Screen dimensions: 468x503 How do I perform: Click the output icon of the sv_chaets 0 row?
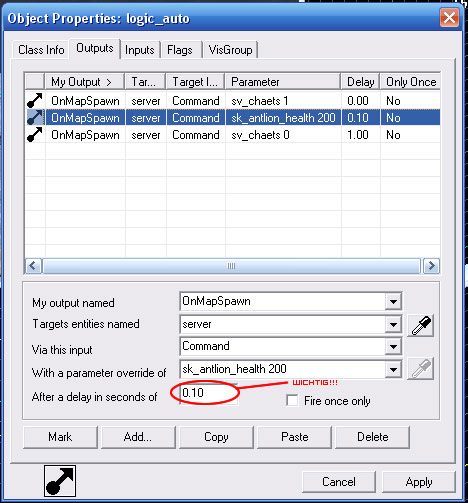pos(35,135)
